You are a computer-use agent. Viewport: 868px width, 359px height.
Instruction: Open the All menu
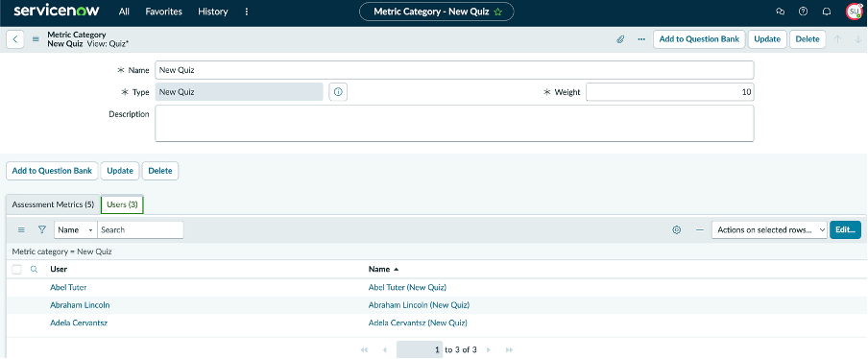pos(124,12)
